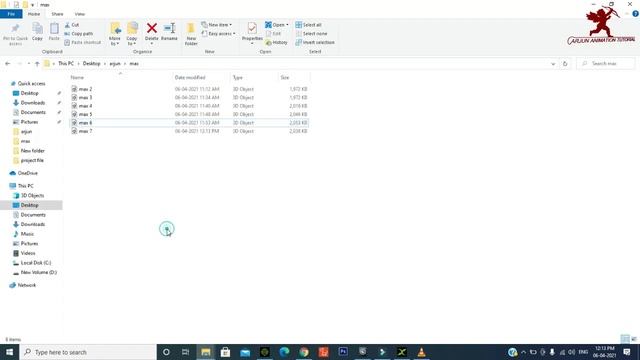Sort by the Size column header
640x360 pixels.
point(285,77)
